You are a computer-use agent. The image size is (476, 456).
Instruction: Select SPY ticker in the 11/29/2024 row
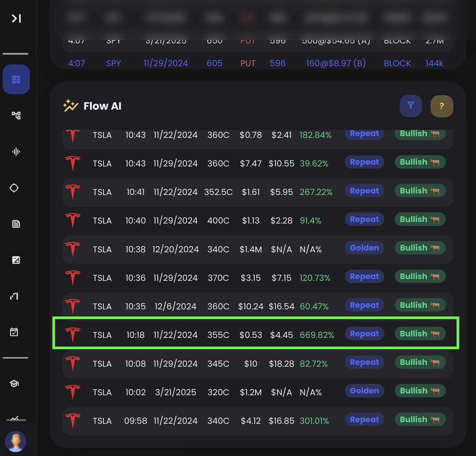113,63
